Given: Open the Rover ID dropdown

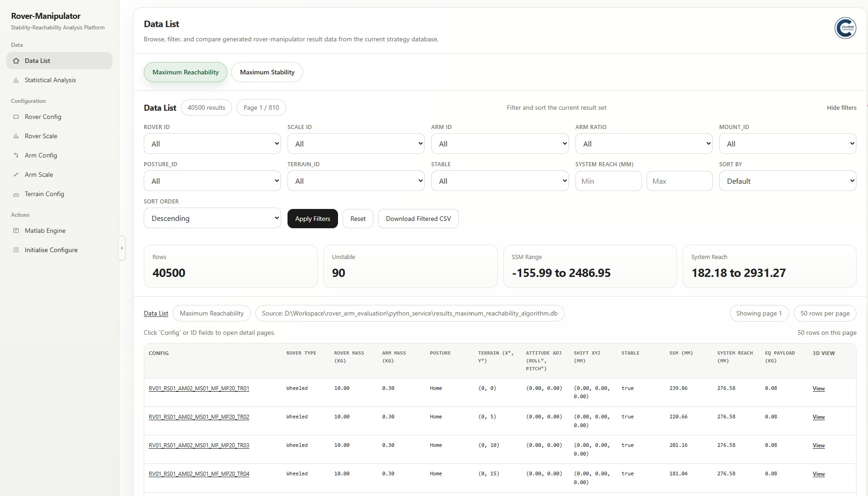Looking at the screenshot, I should 212,144.
